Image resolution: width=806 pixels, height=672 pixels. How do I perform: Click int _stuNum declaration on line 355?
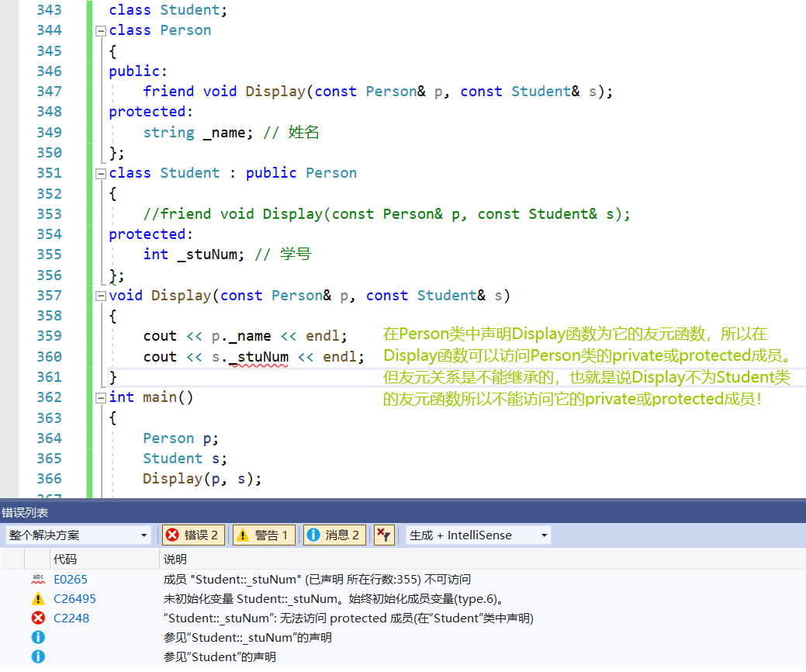[x=194, y=255]
